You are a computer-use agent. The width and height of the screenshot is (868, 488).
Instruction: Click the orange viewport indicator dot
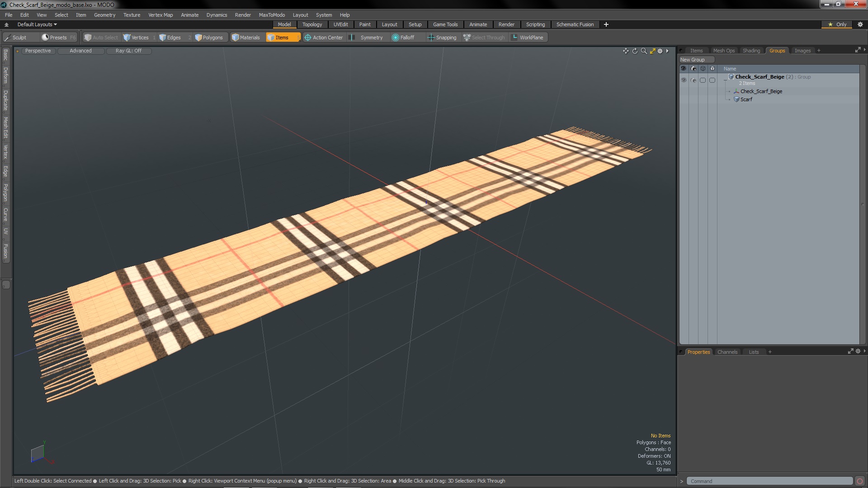(17, 51)
